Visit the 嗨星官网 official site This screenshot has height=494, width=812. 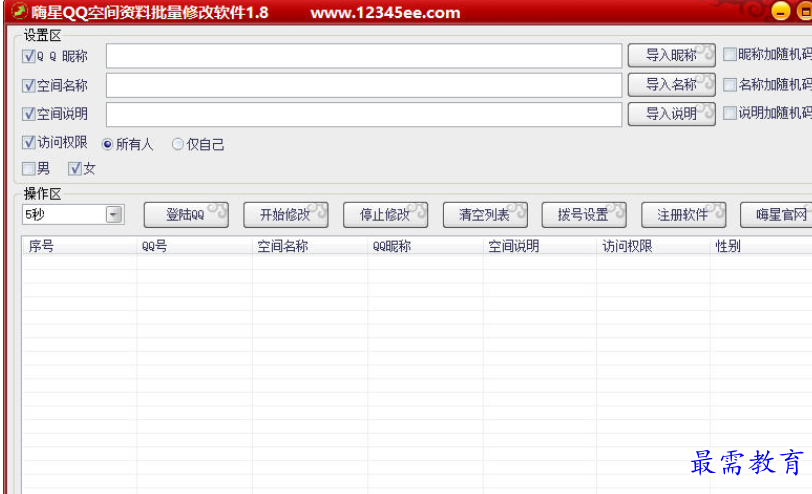(777, 214)
